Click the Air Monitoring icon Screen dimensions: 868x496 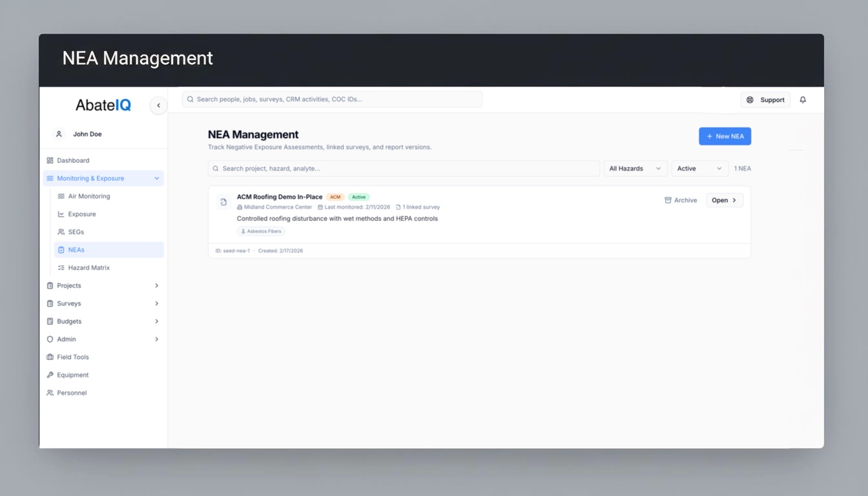(61, 196)
